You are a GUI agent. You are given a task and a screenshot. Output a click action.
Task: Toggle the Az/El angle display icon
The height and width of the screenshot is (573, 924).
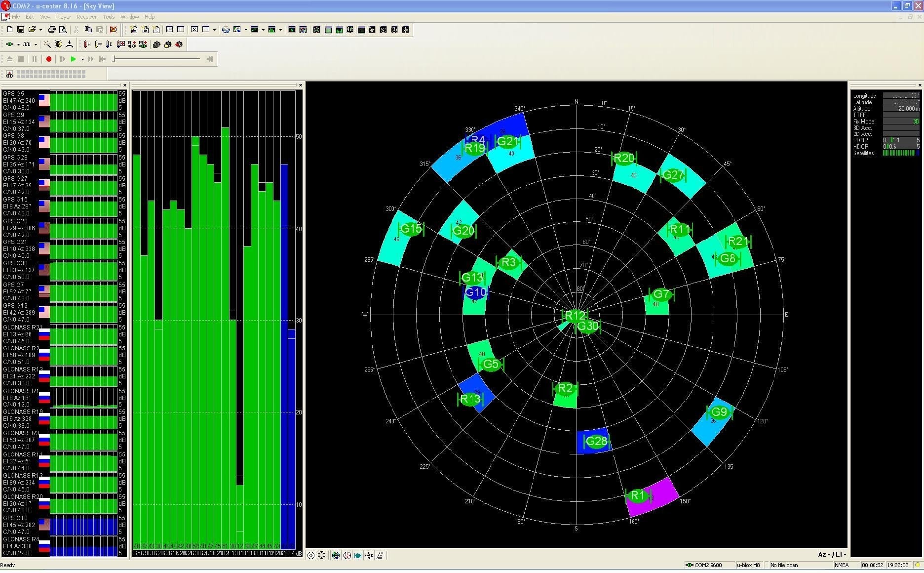click(381, 555)
